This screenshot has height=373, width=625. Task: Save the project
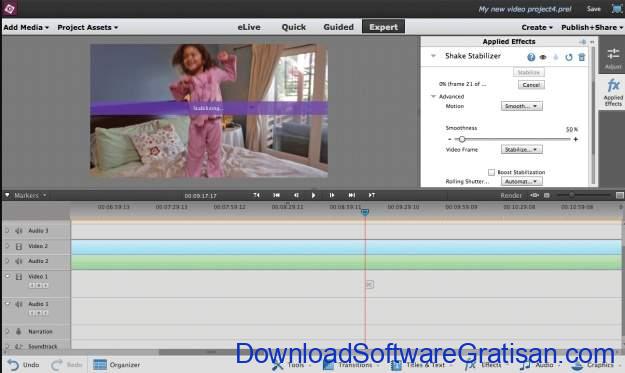pos(594,9)
